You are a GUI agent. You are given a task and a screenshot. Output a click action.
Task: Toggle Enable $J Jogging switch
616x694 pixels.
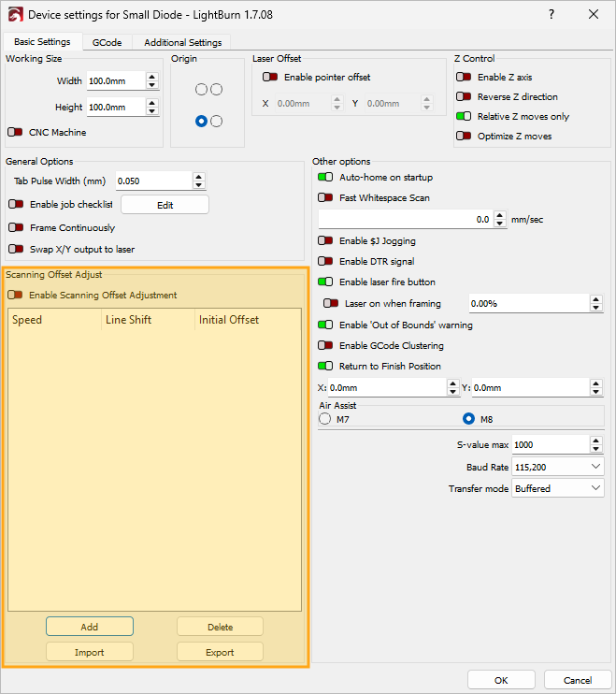coord(325,240)
